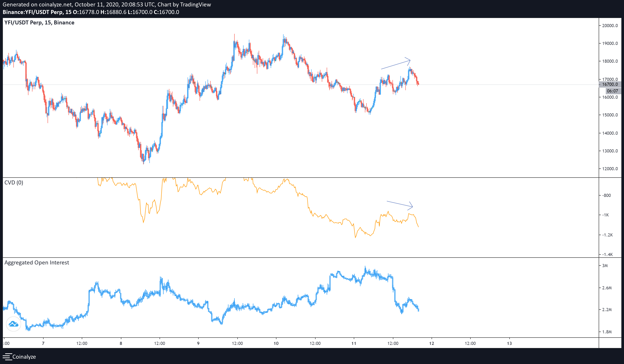
Task: Click the header text Binance:YFI/USDT Perp OHLC line
Action: coord(91,12)
